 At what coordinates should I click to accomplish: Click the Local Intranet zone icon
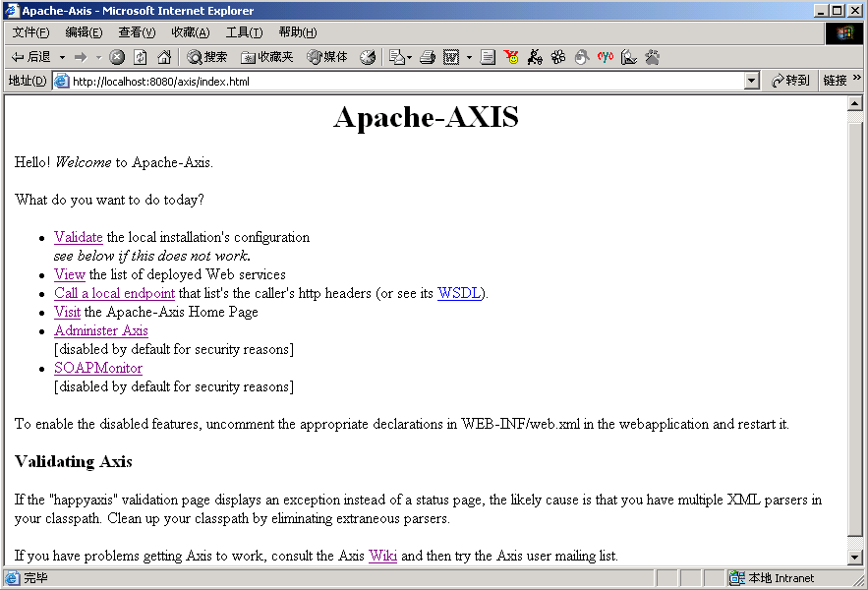coord(737,578)
